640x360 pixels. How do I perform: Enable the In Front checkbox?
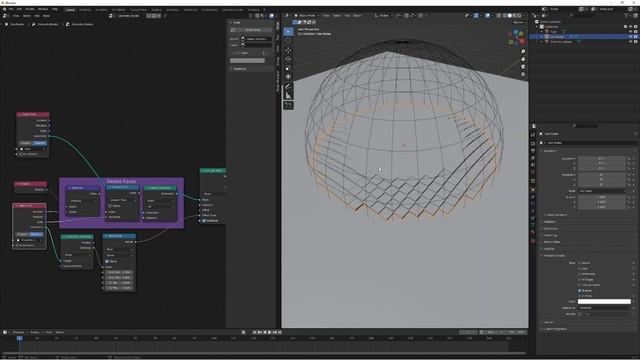(x=580, y=296)
